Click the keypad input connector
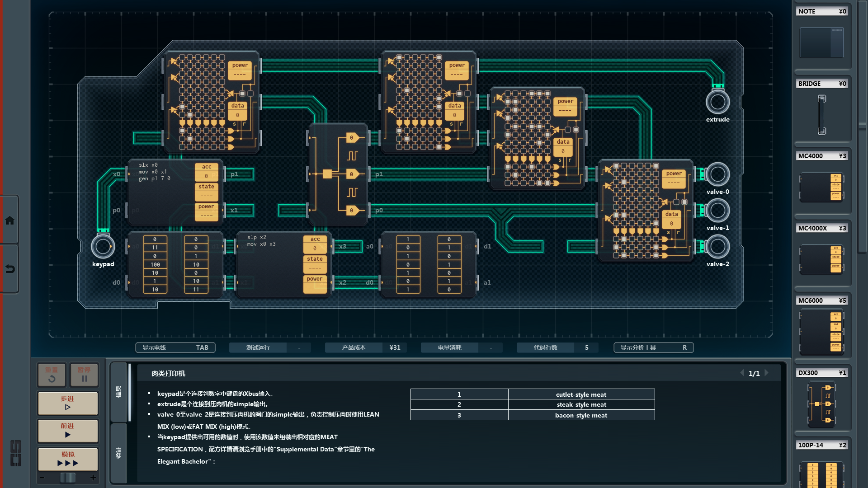 [103, 247]
